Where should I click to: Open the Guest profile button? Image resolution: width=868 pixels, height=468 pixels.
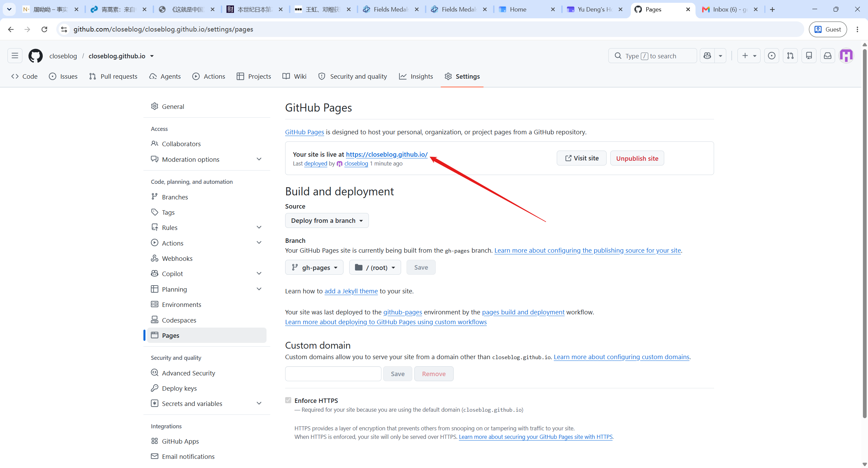tap(828, 29)
